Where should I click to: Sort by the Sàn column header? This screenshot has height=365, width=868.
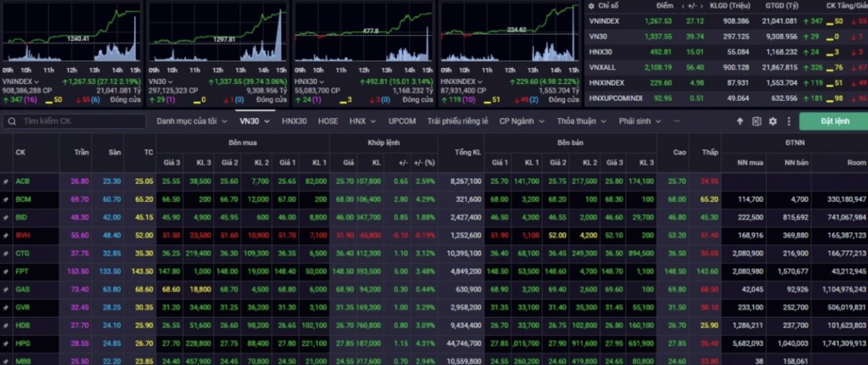tap(114, 152)
